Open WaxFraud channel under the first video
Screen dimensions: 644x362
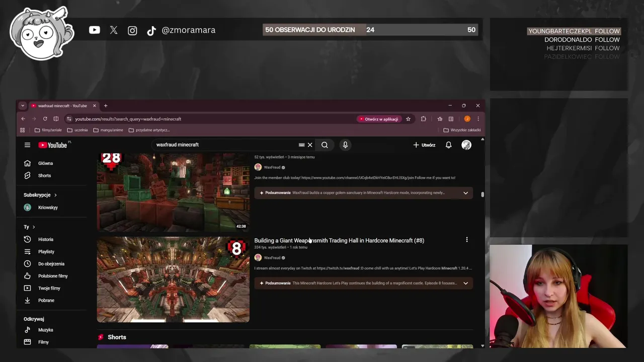click(272, 167)
